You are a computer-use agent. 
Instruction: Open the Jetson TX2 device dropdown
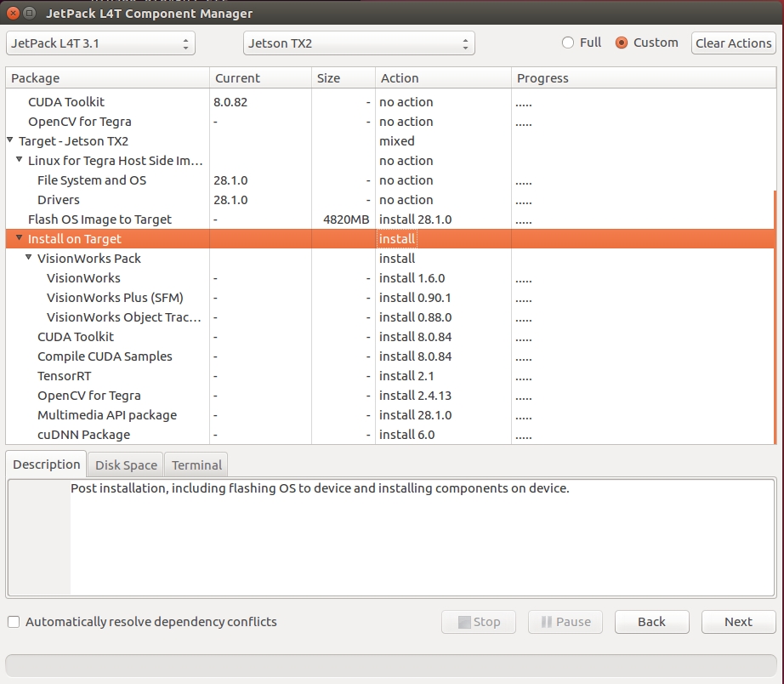coord(358,43)
